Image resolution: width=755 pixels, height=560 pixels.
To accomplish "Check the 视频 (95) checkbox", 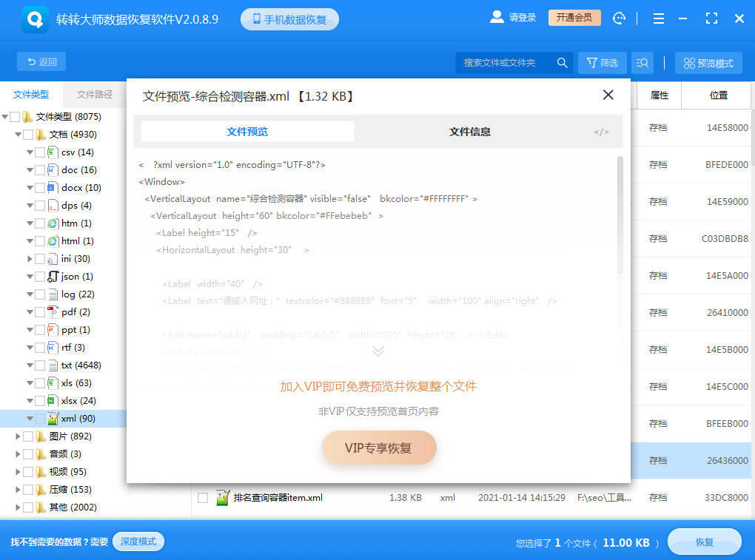I will pyautogui.click(x=28, y=472).
